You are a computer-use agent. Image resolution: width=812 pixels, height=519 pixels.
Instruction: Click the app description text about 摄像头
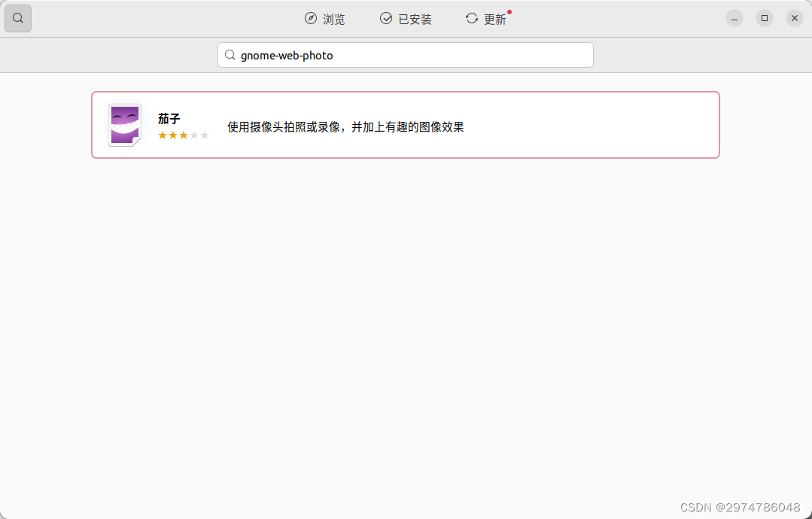pos(344,127)
